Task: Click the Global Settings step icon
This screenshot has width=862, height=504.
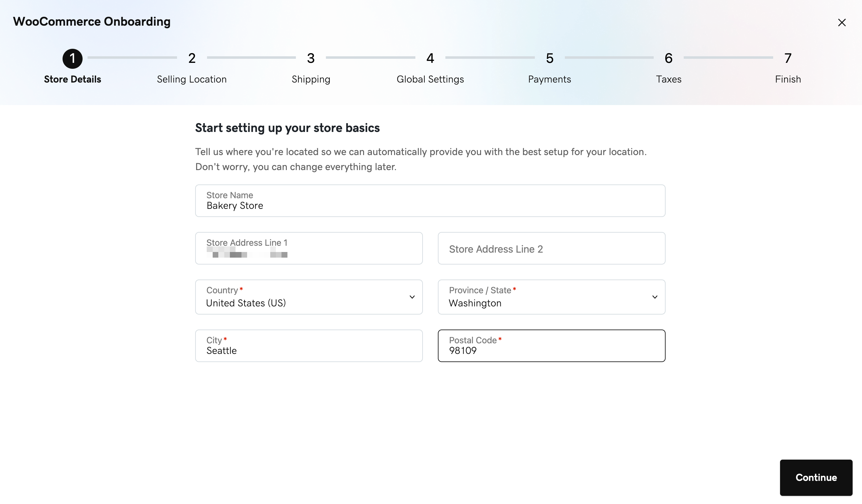Action: click(430, 58)
